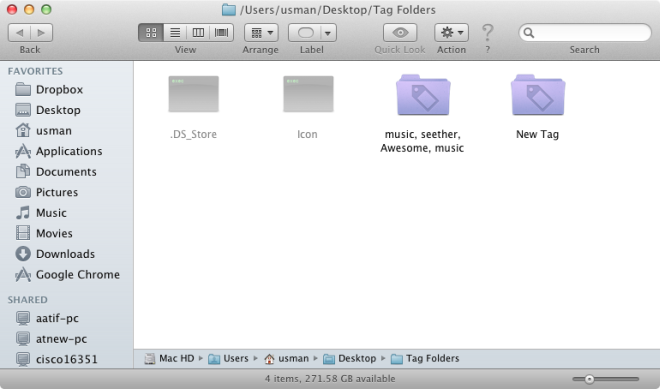Click the New Tag folder name
The height and width of the screenshot is (389, 660).
538,134
